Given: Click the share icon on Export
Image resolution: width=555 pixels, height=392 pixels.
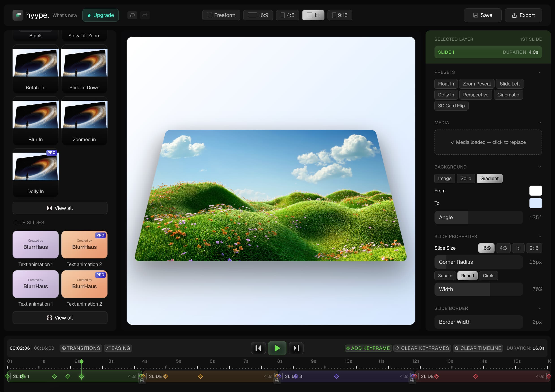Looking at the screenshot, I should (514, 15).
